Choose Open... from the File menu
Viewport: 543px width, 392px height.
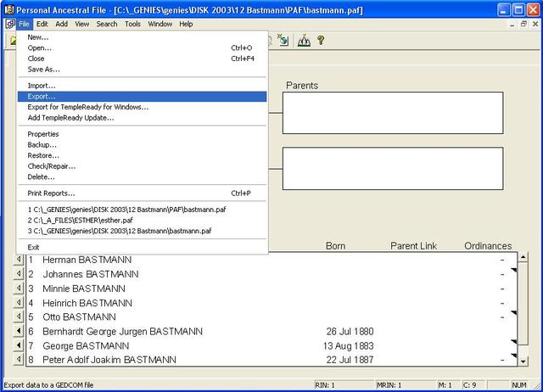[142, 48]
